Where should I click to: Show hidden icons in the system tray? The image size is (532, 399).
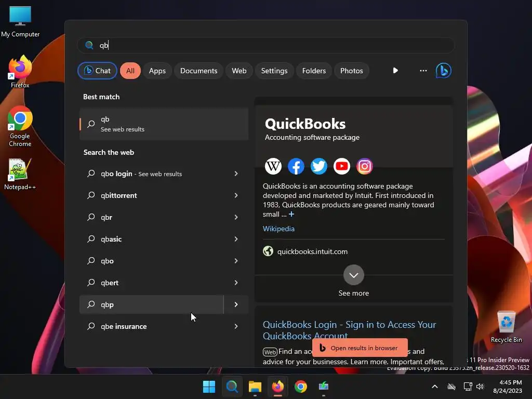coord(435,387)
